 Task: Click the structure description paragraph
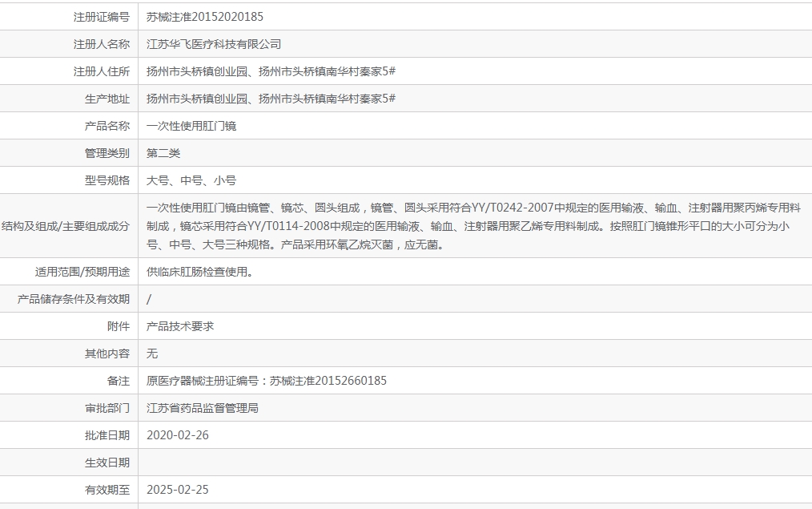473,226
